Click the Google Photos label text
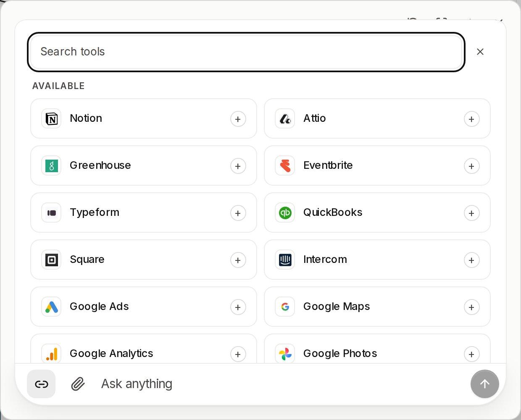This screenshot has height=420, width=521. coord(340,354)
